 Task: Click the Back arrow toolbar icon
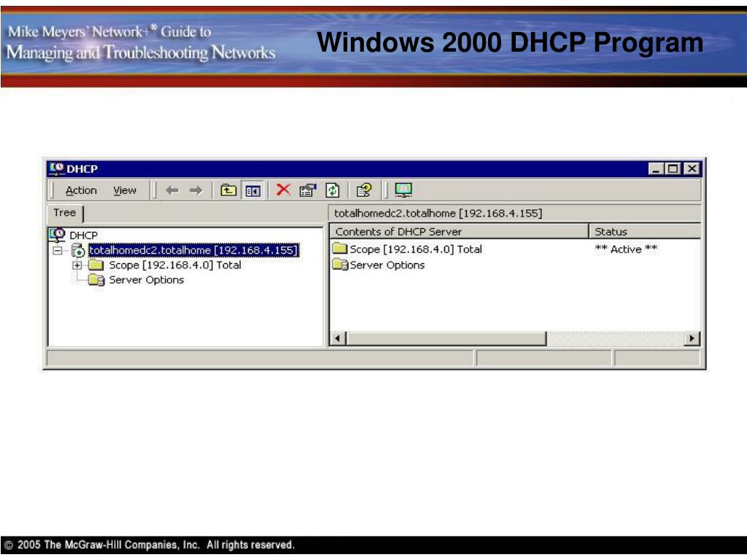[x=172, y=190]
